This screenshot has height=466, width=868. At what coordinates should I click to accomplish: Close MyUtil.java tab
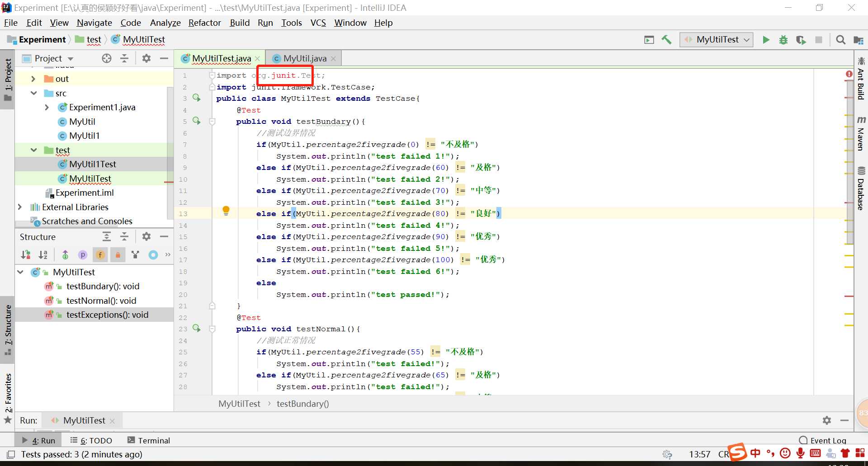point(333,59)
